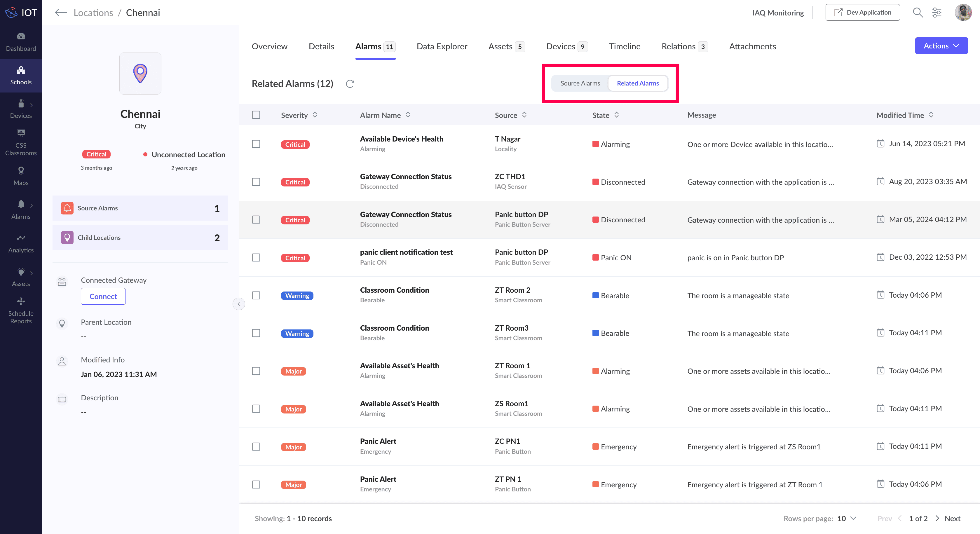Open Dashboard from the sidebar
980x534 pixels.
click(21, 42)
